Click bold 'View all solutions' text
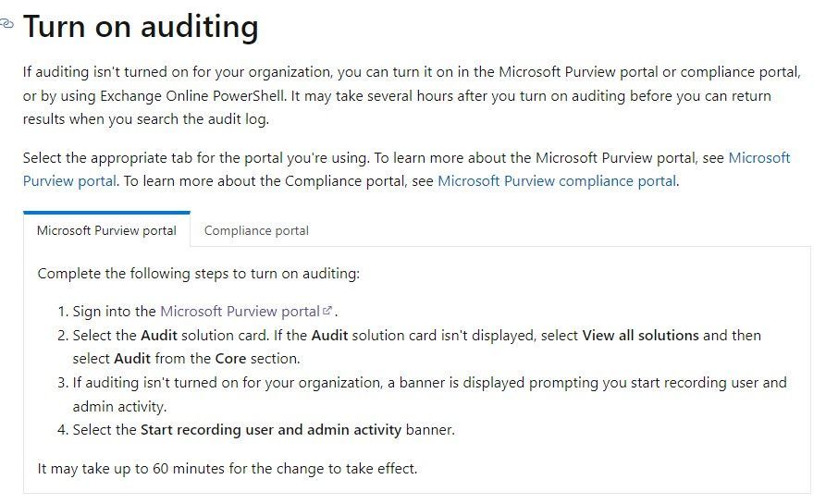Screen dimensions: 826x504 tap(640, 335)
